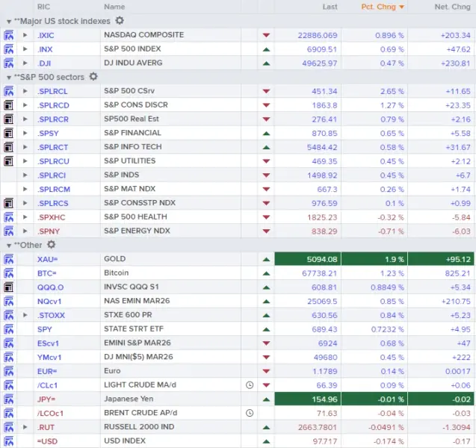Click the chart icon for .STOXX row
This screenshot has height=448, width=476.
(8, 315)
